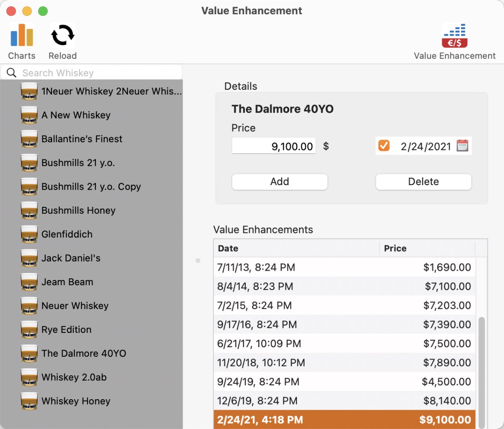The width and height of the screenshot is (504, 429).
Task: Open the Charts toolbar icon
Action: (x=22, y=35)
